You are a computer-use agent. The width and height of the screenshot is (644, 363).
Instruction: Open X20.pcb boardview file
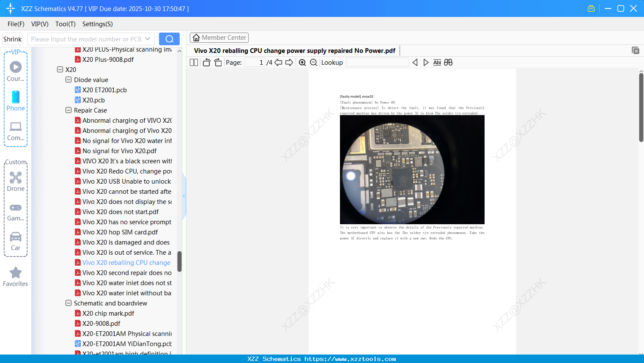tap(93, 100)
